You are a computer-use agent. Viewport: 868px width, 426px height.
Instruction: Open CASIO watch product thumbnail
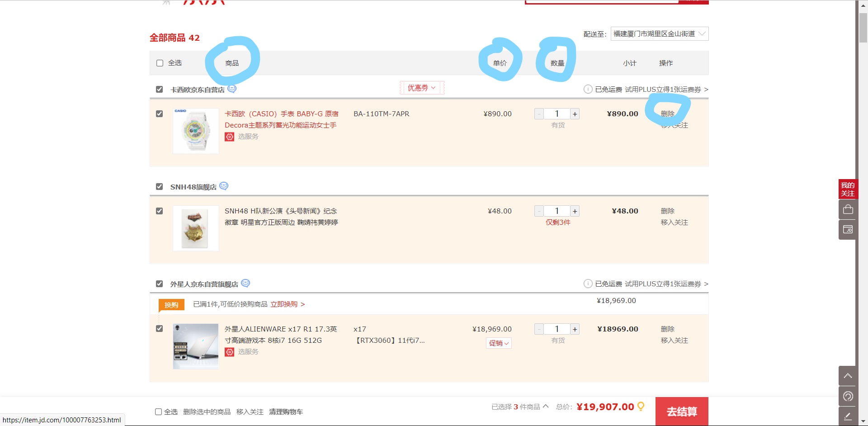pyautogui.click(x=196, y=131)
